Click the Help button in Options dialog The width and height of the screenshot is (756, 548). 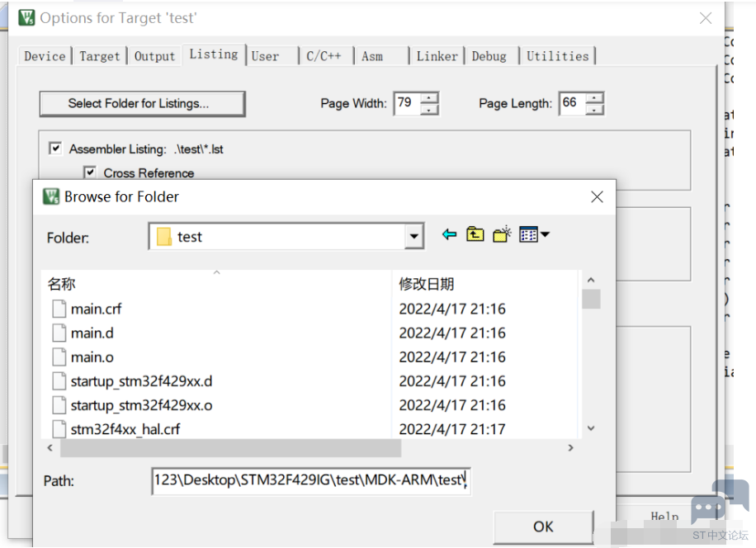664,517
